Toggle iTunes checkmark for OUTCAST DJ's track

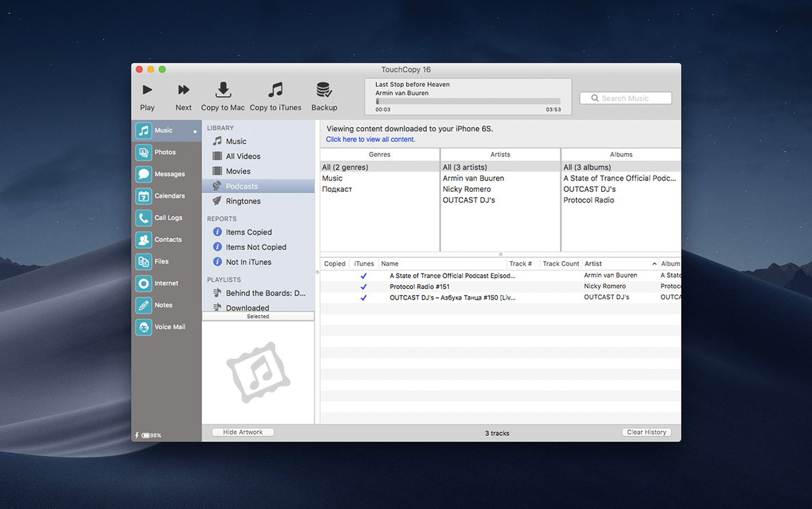pyautogui.click(x=363, y=297)
